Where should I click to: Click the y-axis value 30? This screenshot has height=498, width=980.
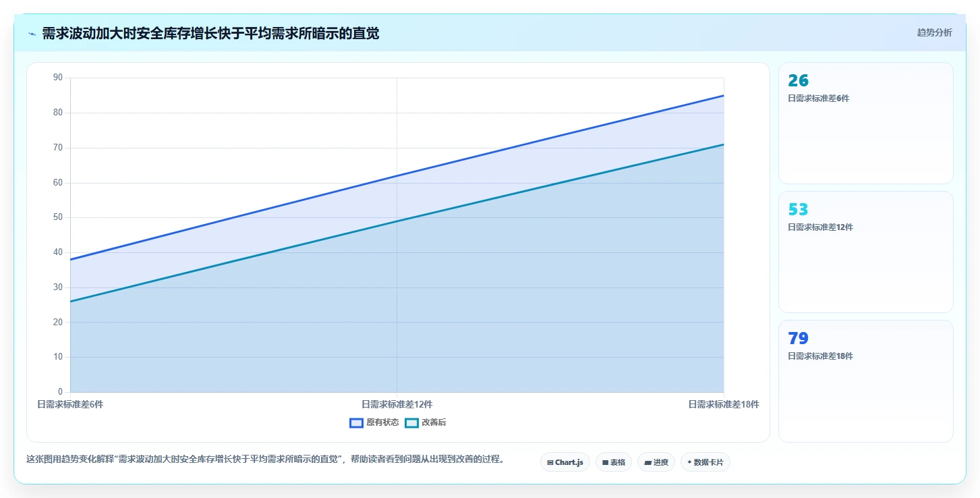(x=57, y=287)
